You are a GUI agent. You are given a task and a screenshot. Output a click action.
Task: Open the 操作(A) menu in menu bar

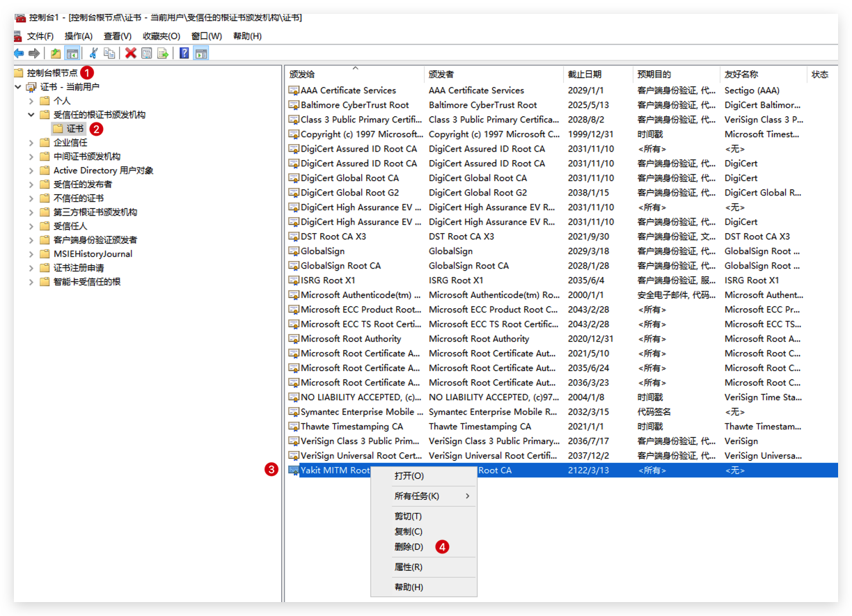tap(79, 36)
